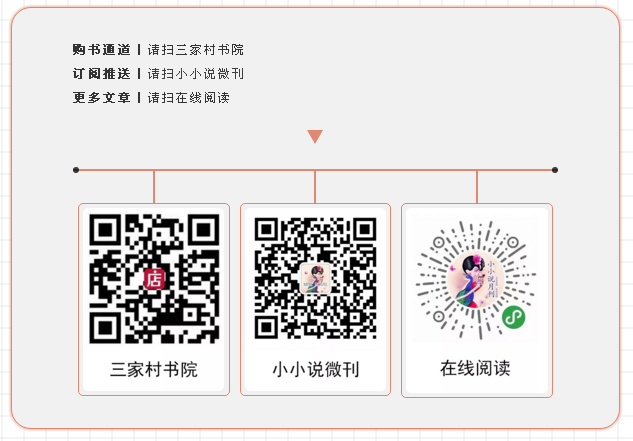Click the 更多文章 heading text
The image size is (633, 441).
[102, 98]
